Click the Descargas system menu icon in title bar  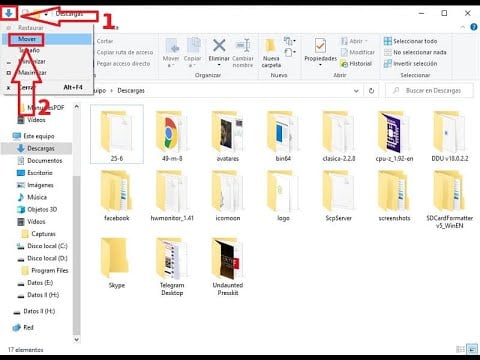coord(9,13)
